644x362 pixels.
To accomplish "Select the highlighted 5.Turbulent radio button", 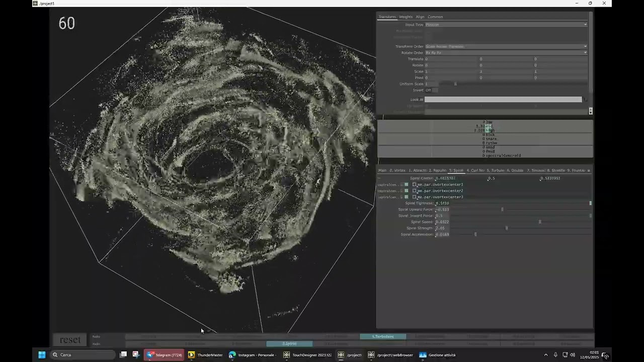I will click(x=383, y=336).
